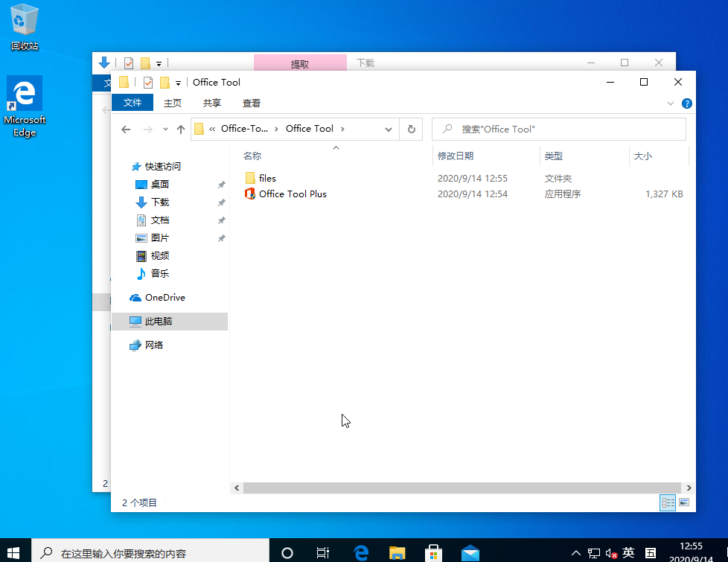Open Task View on taskbar

tap(322, 553)
